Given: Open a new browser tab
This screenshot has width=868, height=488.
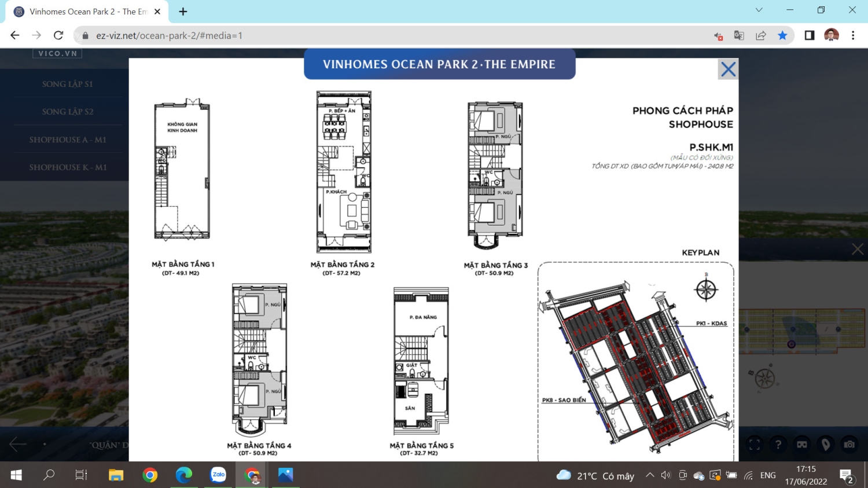Looking at the screenshot, I should (x=183, y=12).
